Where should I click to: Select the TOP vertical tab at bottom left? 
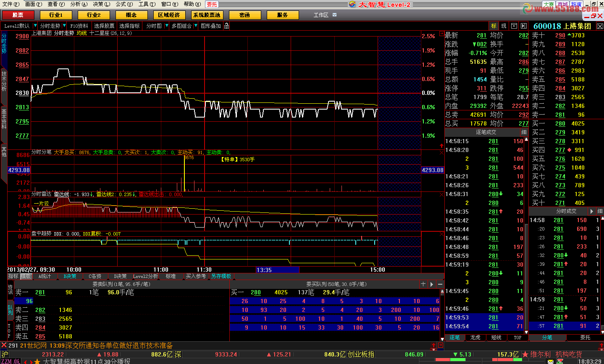click(x=10, y=331)
